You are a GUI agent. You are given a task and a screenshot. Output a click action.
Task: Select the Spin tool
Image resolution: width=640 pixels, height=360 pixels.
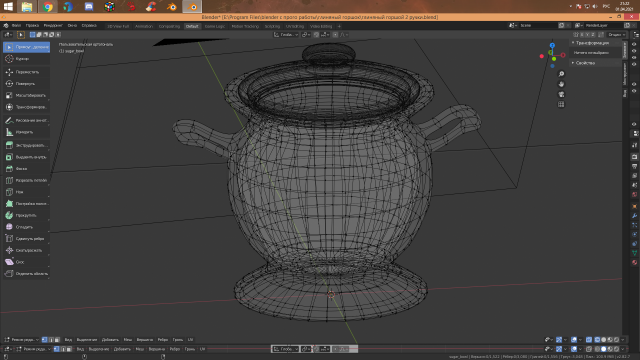(x=26, y=215)
